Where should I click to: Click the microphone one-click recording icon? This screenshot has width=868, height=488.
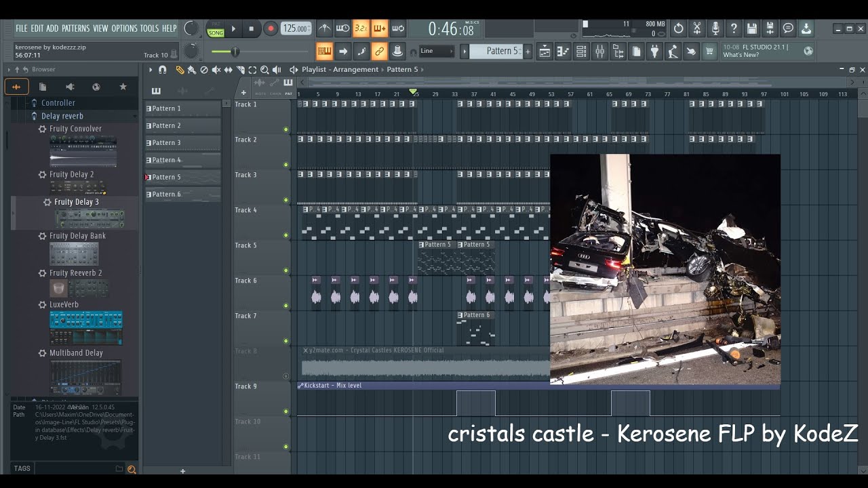click(x=715, y=28)
